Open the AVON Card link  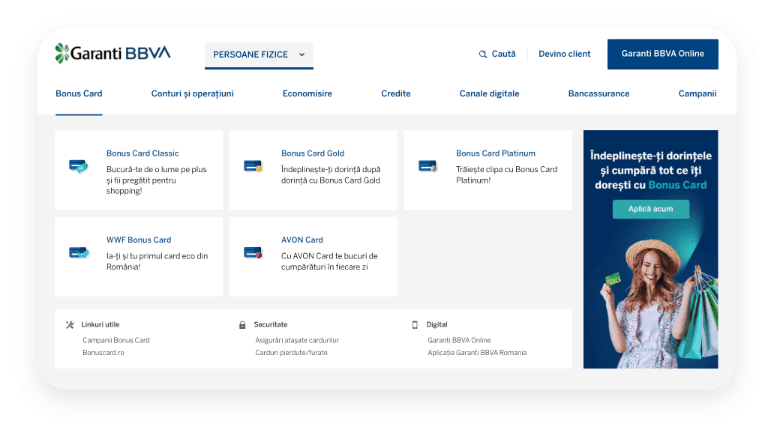click(302, 239)
